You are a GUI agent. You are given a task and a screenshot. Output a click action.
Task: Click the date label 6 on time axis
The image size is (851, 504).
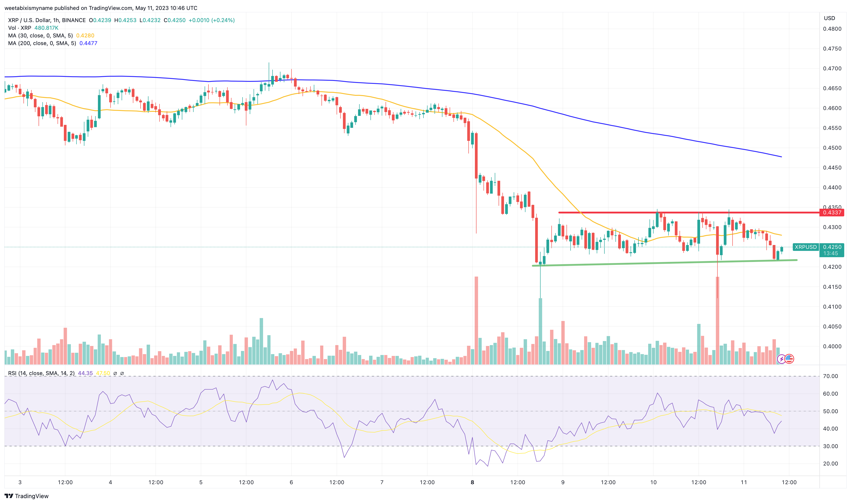[291, 482]
